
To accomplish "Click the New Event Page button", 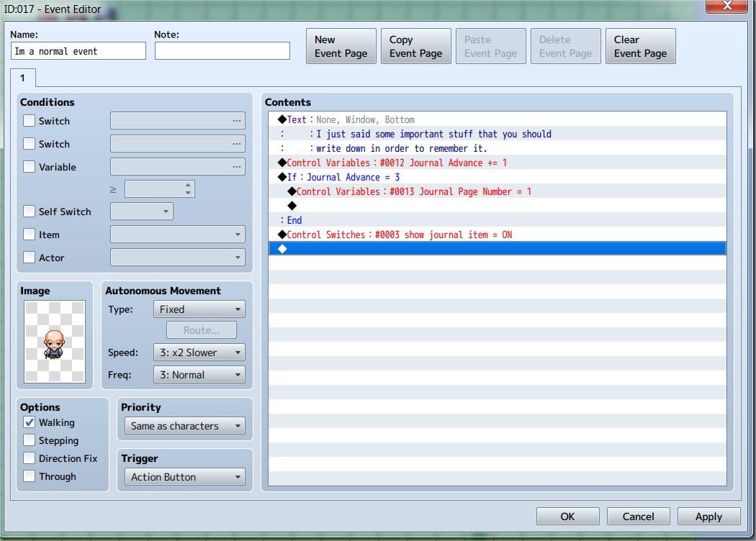I will click(341, 46).
